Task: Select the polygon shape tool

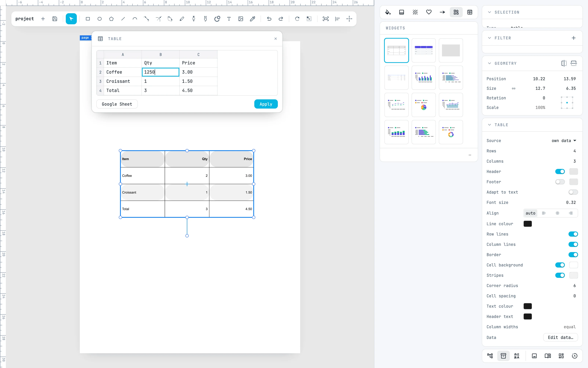Action: pos(111,19)
